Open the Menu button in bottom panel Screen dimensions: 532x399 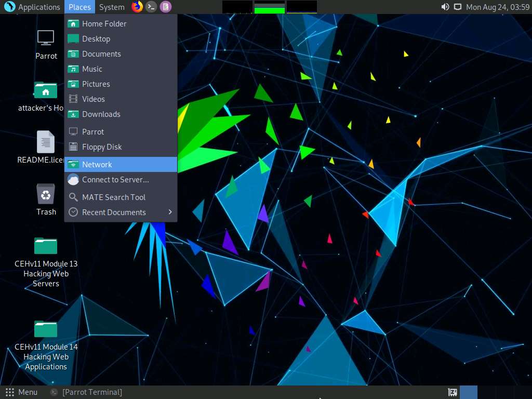tap(21, 392)
